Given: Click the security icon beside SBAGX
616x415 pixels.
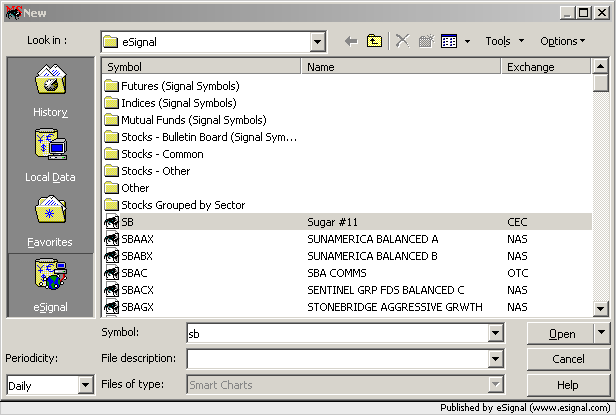Looking at the screenshot, I should coord(112,307).
